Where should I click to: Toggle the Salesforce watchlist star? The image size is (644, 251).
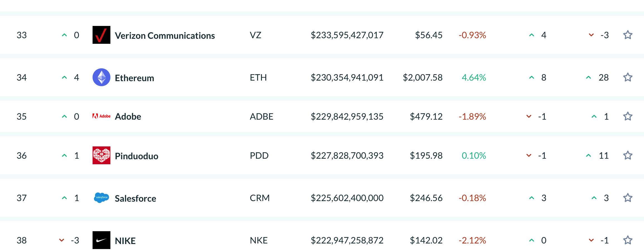click(628, 198)
